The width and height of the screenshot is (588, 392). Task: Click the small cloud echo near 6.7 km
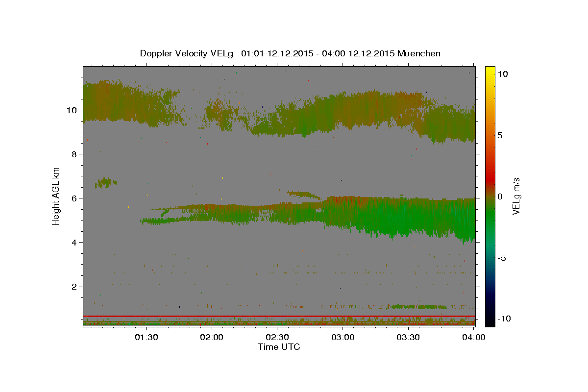pyautogui.click(x=105, y=183)
